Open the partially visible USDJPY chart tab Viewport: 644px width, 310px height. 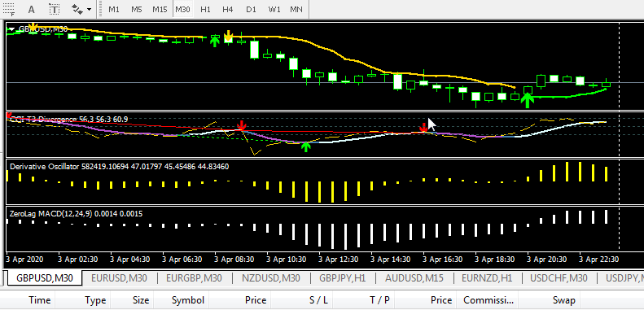coord(624,278)
